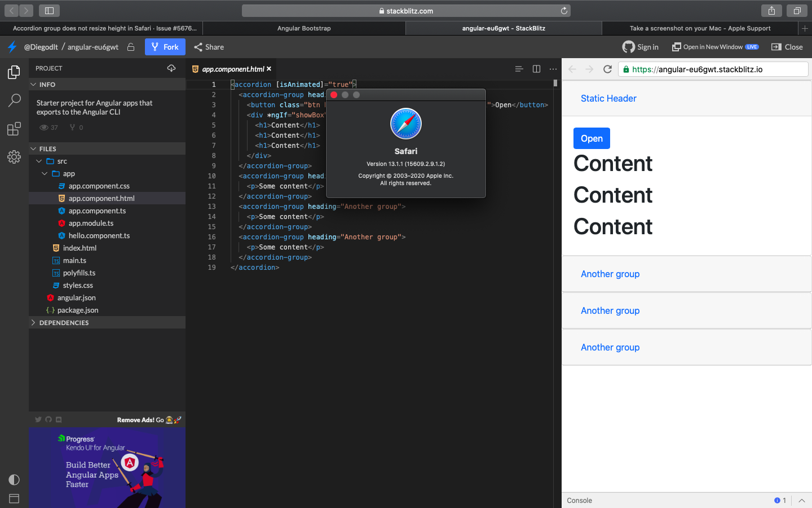The width and height of the screenshot is (812, 508).
Task: Open the Search panel in the activity bar
Action: point(14,100)
